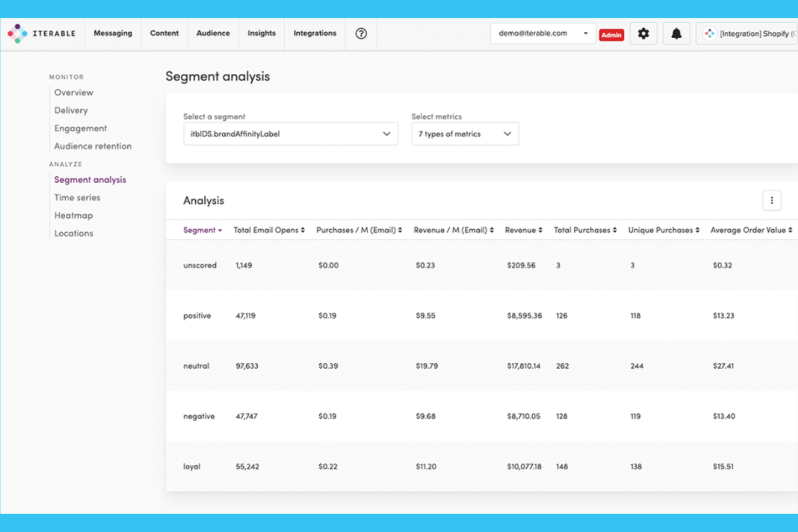798x532 pixels.
Task: Open Analysis three-dot options menu
Action: pyautogui.click(x=772, y=201)
